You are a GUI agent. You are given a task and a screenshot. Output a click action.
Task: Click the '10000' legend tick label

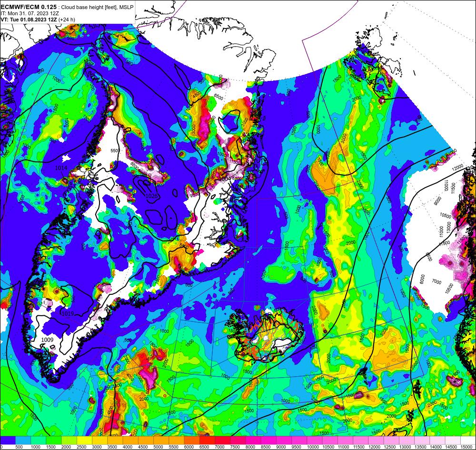pyautogui.click(x=313, y=447)
